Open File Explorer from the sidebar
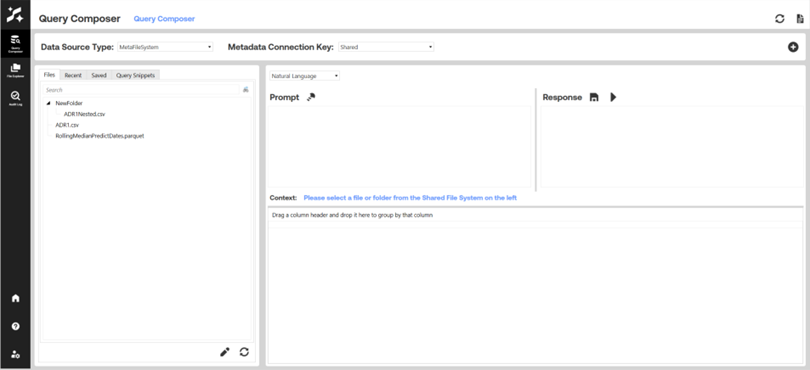This screenshot has width=810, height=370. click(15, 71)
